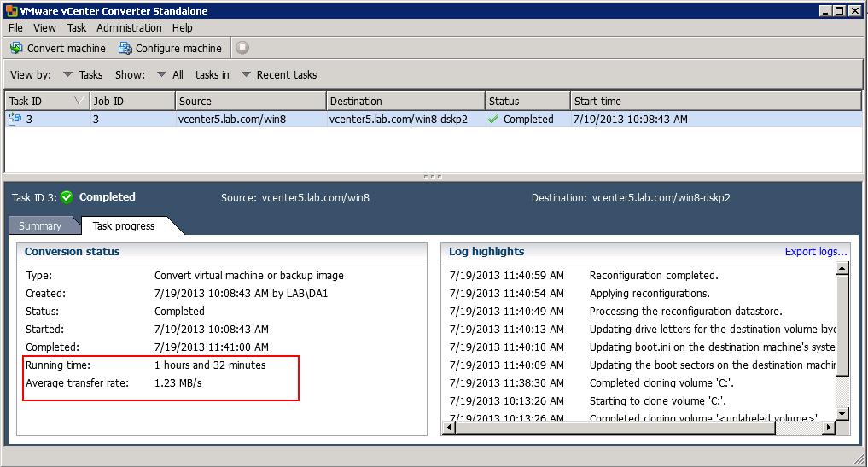The height and width of the screenshot is (467, 868).
Task: Click the log panel scroll up arrow
Action: (x=842, y=268)
